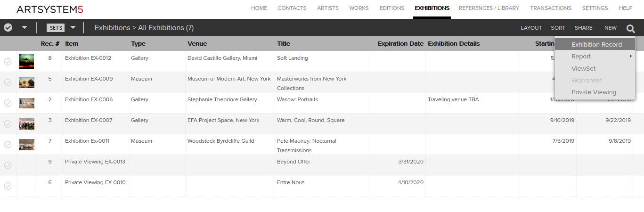Open the magnifying glass search icon
The image size is (644, 212).
(631, 29)
